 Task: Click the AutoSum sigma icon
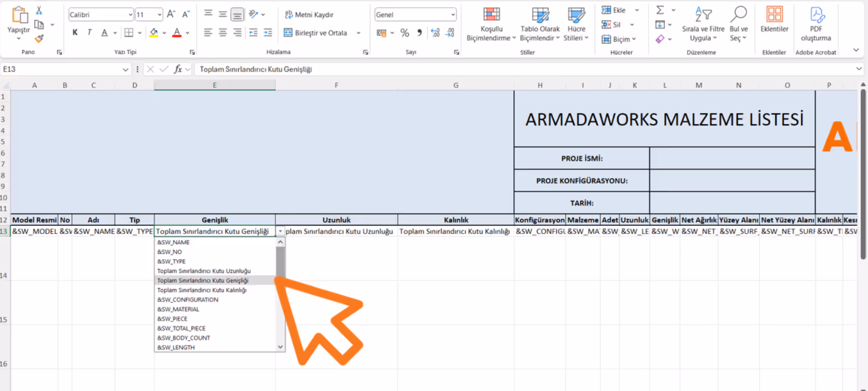pyautogui.click(x=660, y=10)
